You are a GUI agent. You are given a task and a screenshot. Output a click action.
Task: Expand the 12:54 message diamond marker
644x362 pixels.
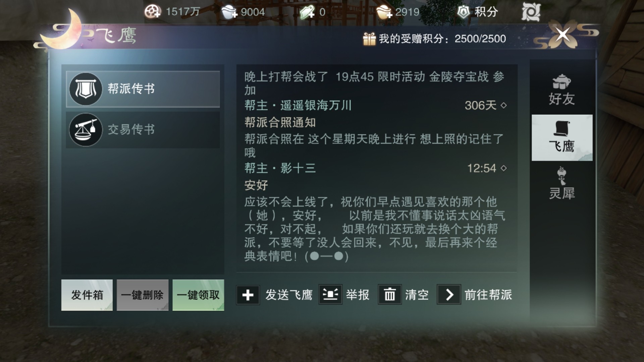tap(503, 168)
